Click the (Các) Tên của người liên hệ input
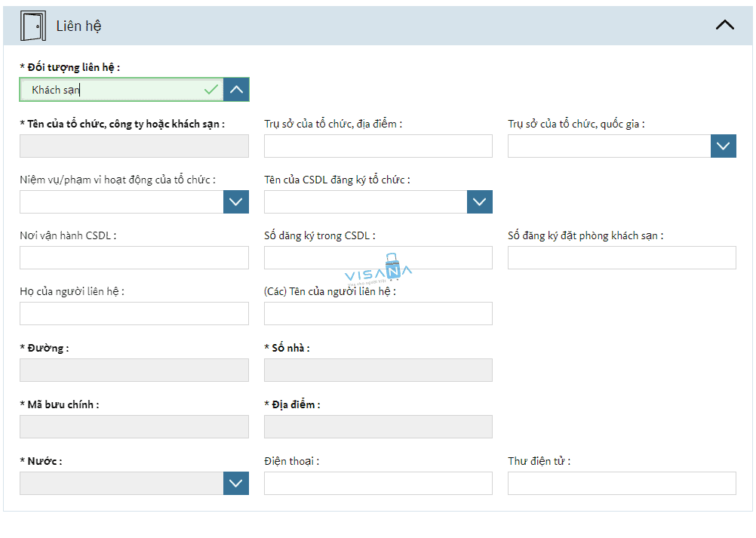 pyautogui.click(x=378, y=314)
